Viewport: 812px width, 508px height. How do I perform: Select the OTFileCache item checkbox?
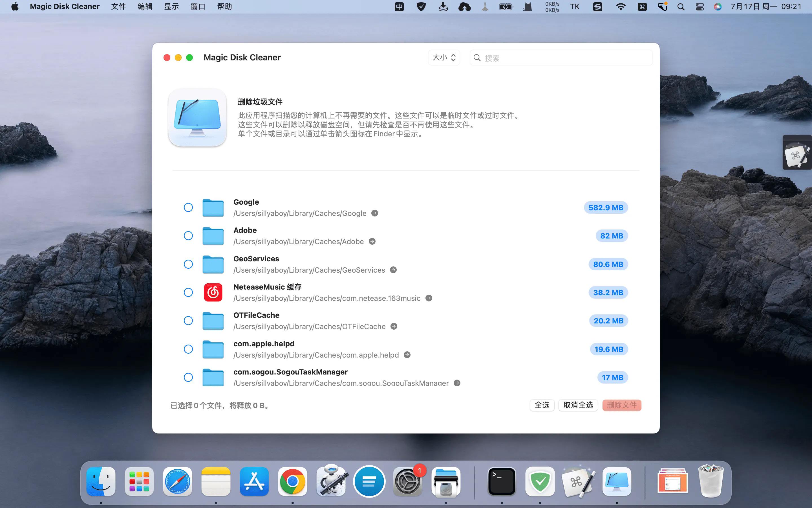point(188,321)
